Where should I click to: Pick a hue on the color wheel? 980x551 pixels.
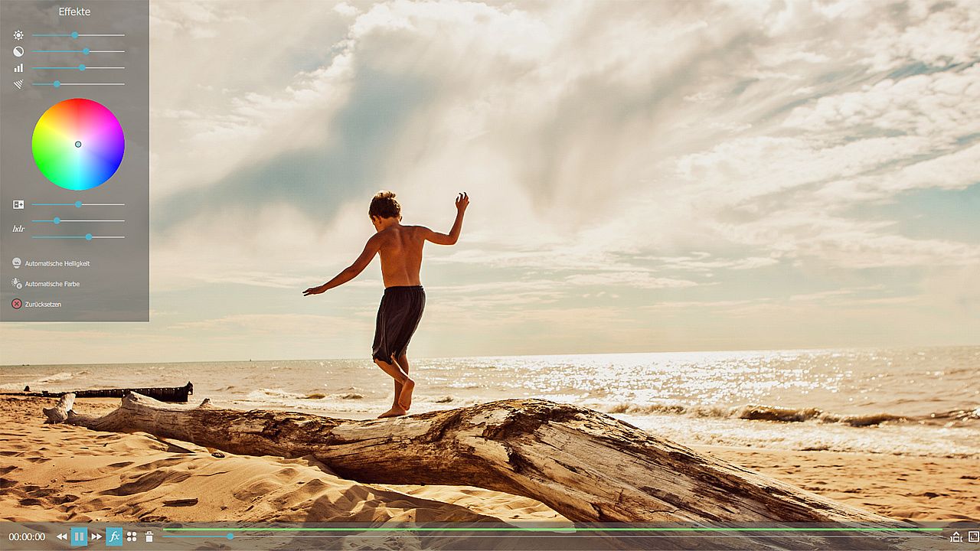78,144
